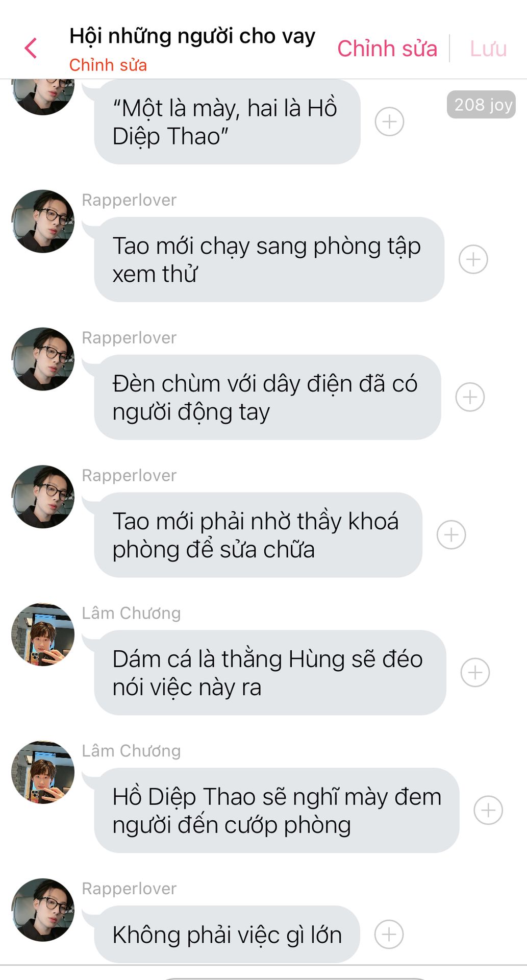Tap red Chỉnh sửa link under title

(108, 65)
